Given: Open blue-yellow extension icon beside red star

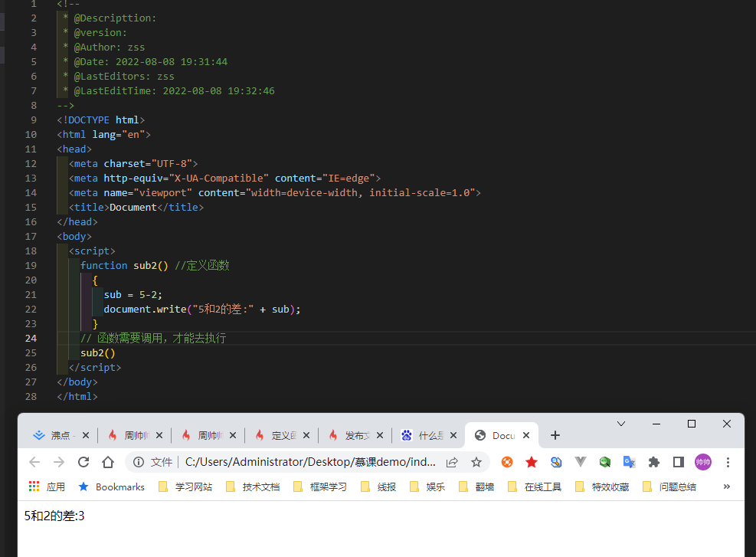Looking at the screenshot, I should tap(556, 462).
